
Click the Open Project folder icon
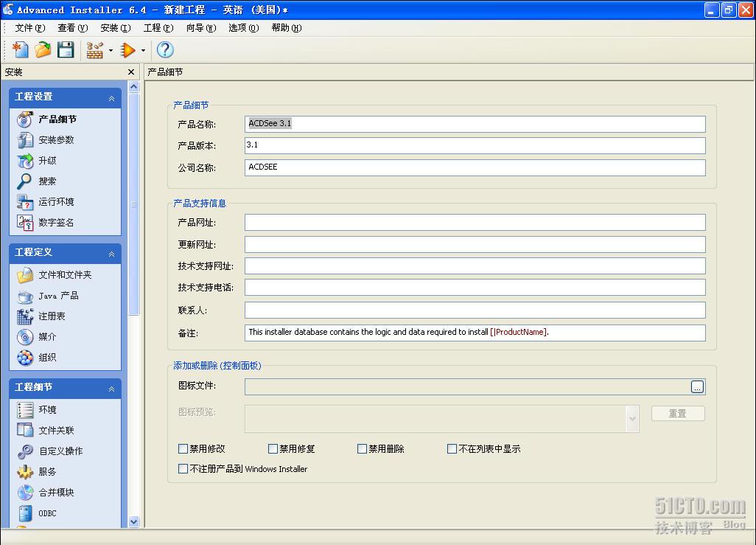pos(43,49)
